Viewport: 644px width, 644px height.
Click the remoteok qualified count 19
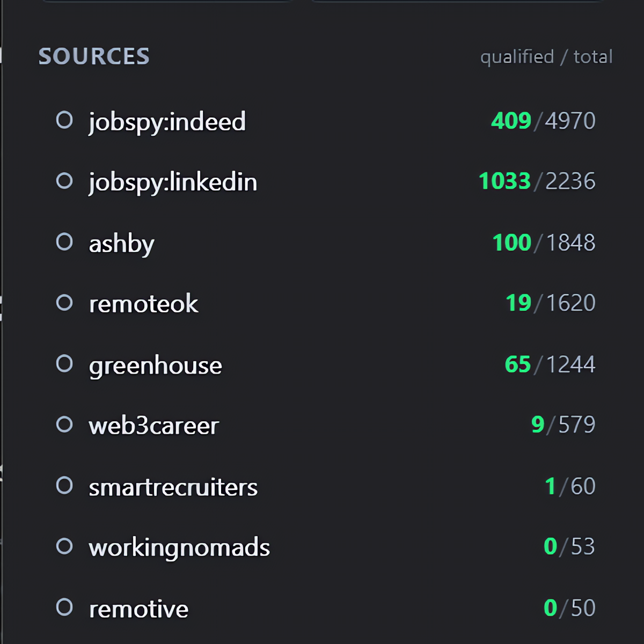518,303
